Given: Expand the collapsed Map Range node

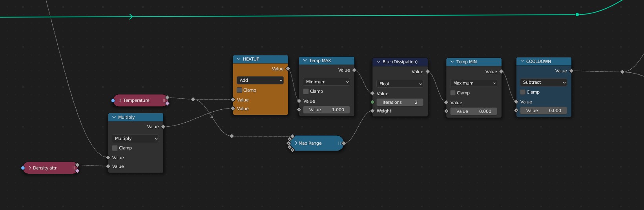Looking at the screenshot, I should pyautogui.click(x=296, y=143).
